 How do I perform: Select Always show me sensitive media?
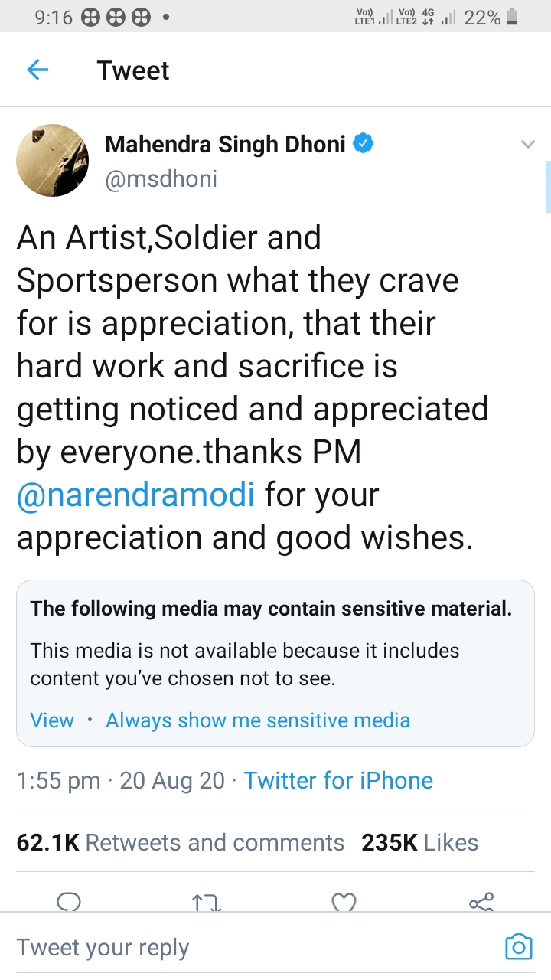click(x=258, y=720)
